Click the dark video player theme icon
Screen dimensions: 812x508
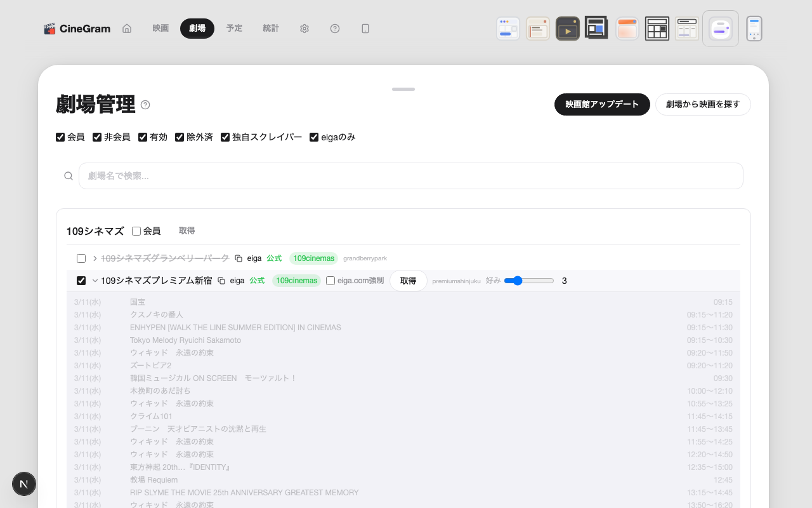pyautogui.click(x=567, y=28)
